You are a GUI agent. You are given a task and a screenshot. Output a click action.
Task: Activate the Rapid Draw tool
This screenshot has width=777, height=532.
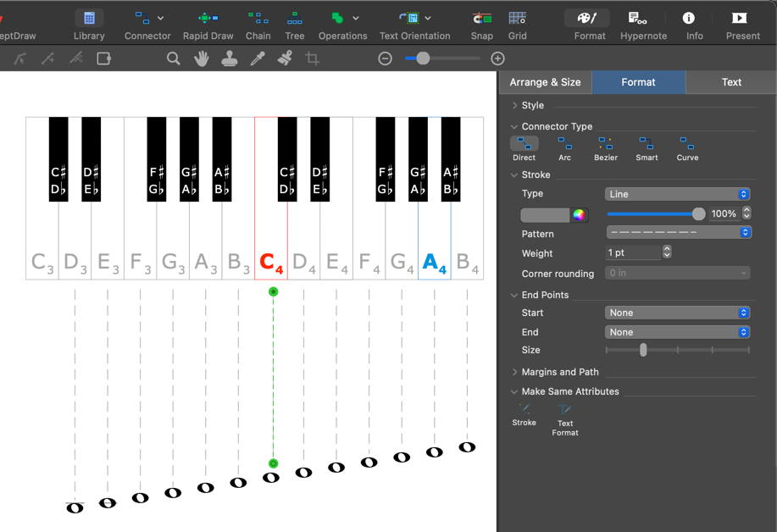(208, 19)
